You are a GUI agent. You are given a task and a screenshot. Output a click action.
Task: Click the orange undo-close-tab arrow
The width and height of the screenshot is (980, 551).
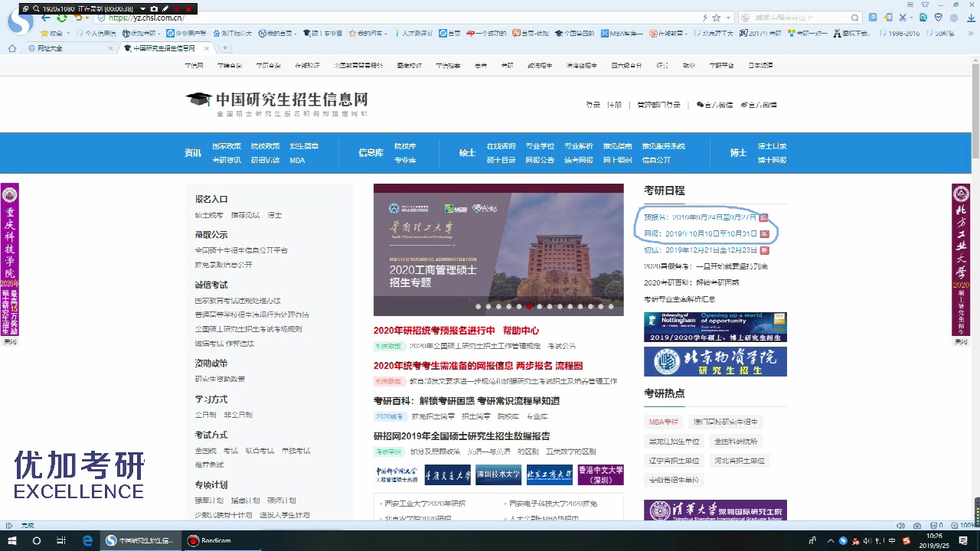coord(78,18)
